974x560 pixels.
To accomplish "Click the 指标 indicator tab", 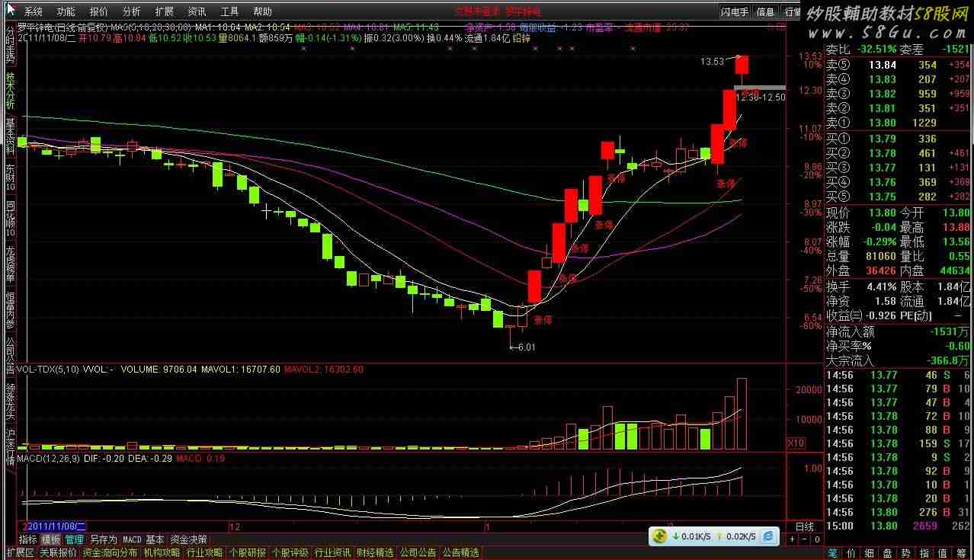I will click(x=28, y=539).
